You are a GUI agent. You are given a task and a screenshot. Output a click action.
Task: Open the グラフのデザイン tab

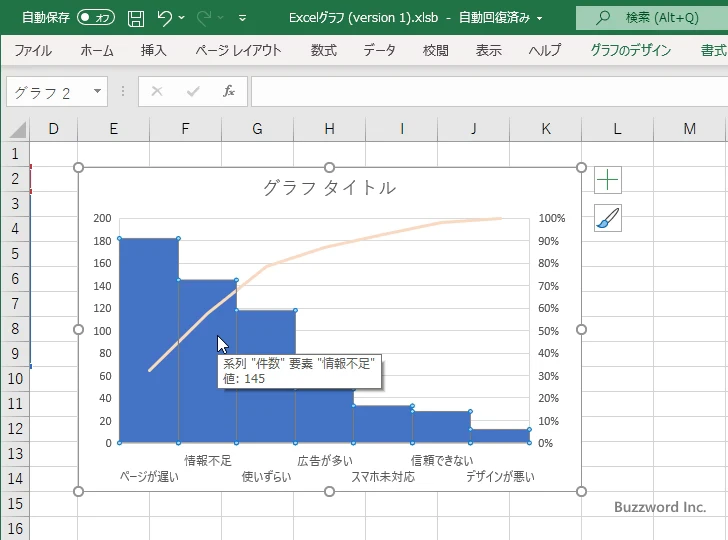[630, 50]
